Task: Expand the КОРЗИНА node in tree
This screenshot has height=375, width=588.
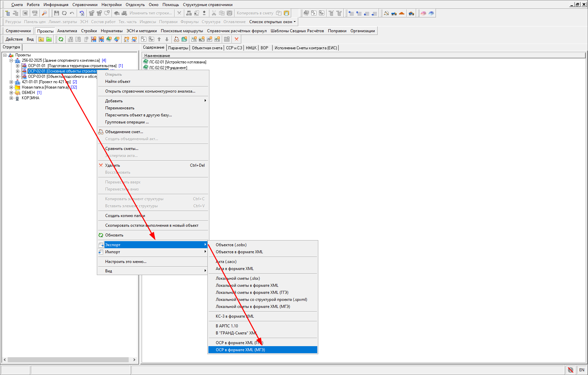Action: click(x=11, y=98)
